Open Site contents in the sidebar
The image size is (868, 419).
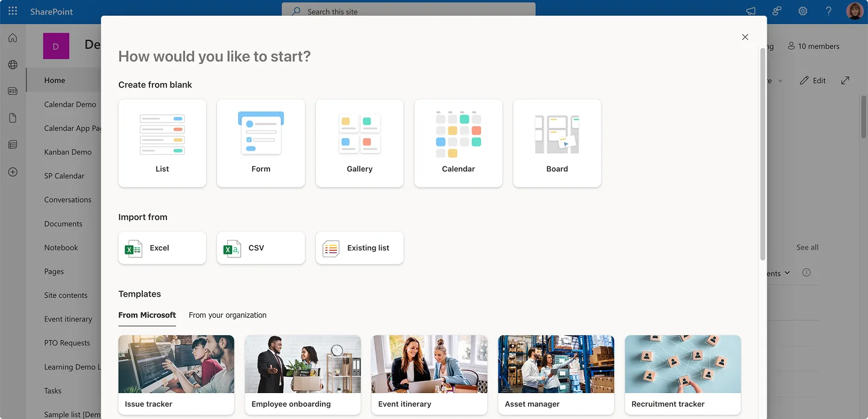[x=67, y=295]
